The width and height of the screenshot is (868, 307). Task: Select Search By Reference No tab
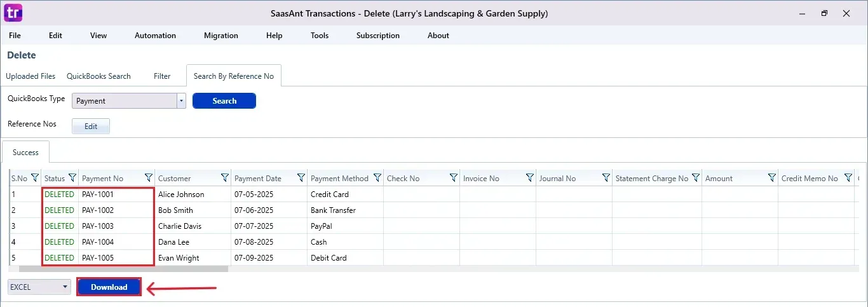pos(234,76)
